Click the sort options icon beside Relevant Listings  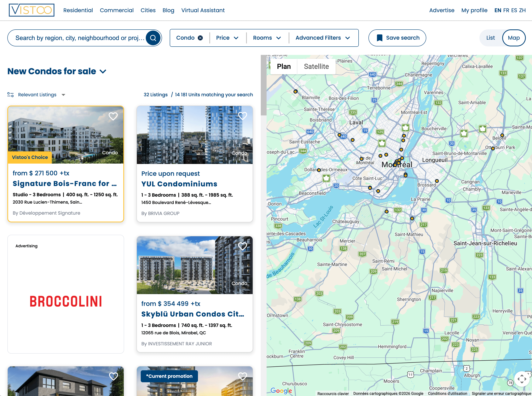point(10,94)
